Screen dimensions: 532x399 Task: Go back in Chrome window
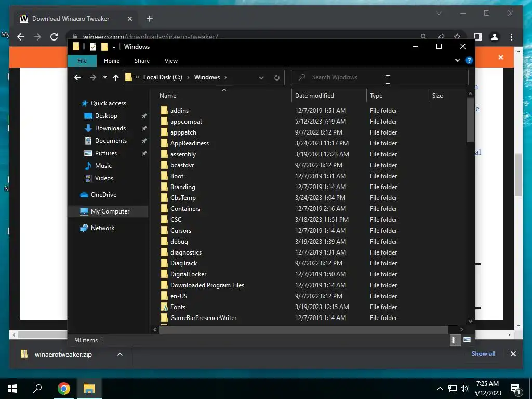[21, 37]
